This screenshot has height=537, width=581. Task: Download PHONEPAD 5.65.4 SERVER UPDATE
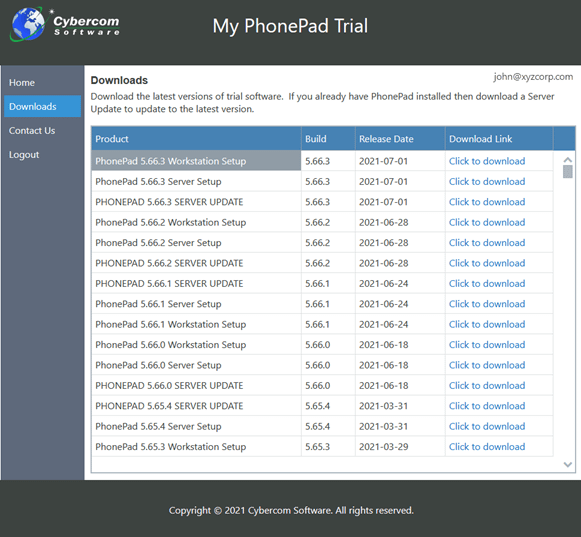pyautogui.click(x=487, y=406)
